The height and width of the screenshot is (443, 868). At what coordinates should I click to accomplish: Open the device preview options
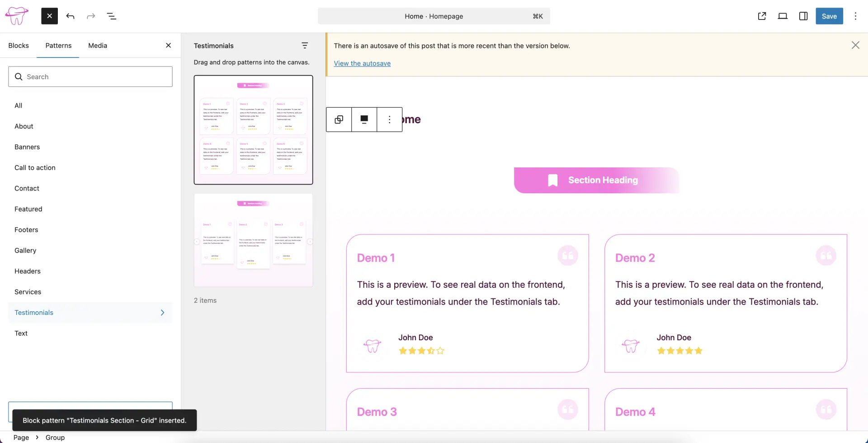(783, 16)
